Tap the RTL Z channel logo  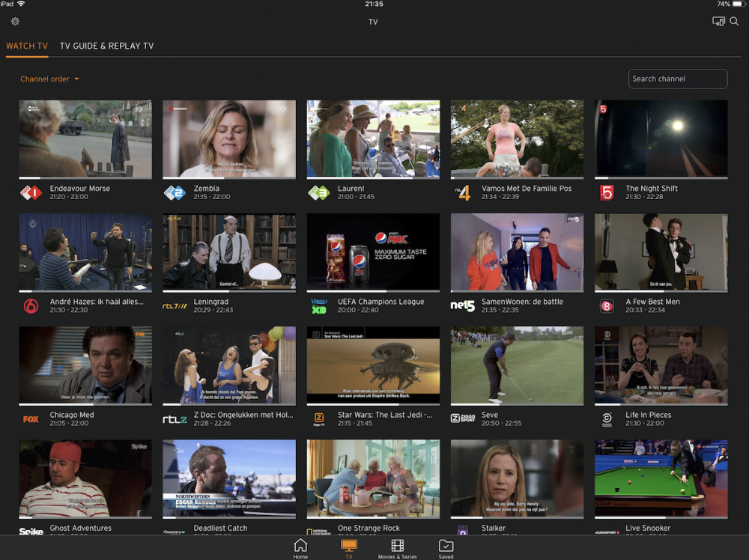coord(175,419)
